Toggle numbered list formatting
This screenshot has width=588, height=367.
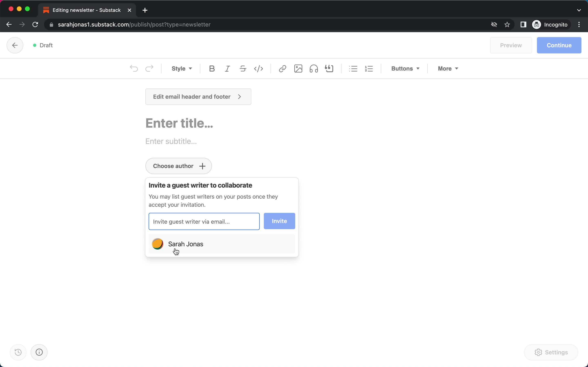point(369,69)
